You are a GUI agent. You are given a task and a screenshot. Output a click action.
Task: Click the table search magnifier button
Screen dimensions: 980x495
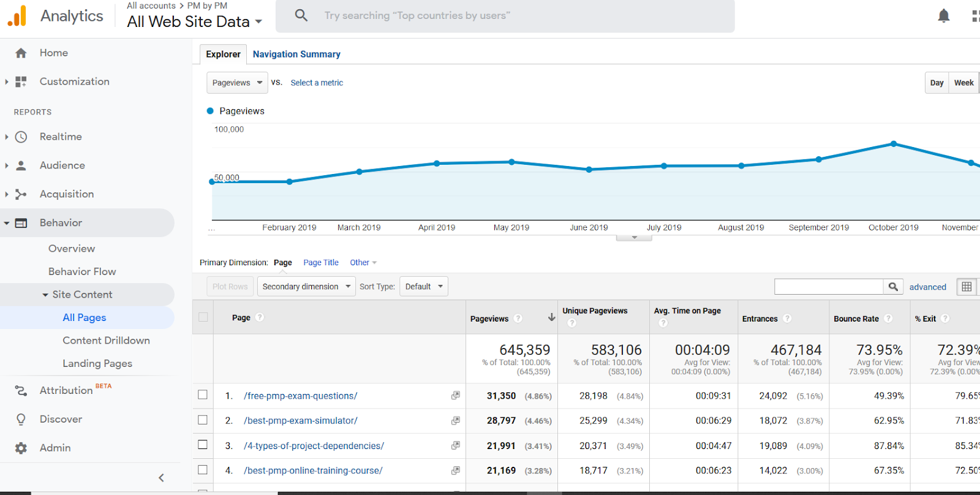pyautogui.click(x=893, y=287)
